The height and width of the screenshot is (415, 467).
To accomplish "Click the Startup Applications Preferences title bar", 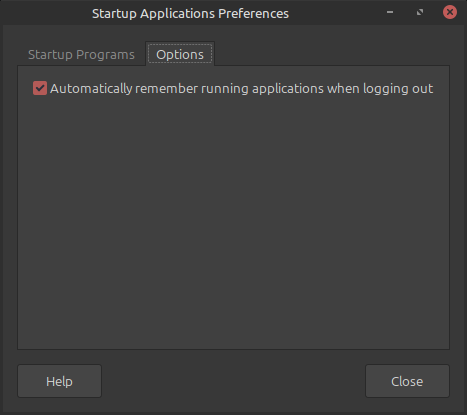I will pos(190,13).
